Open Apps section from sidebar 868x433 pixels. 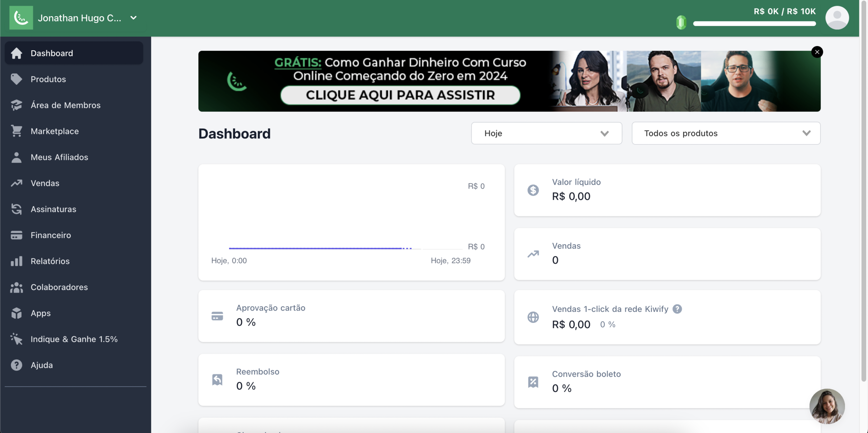[40, 313]
